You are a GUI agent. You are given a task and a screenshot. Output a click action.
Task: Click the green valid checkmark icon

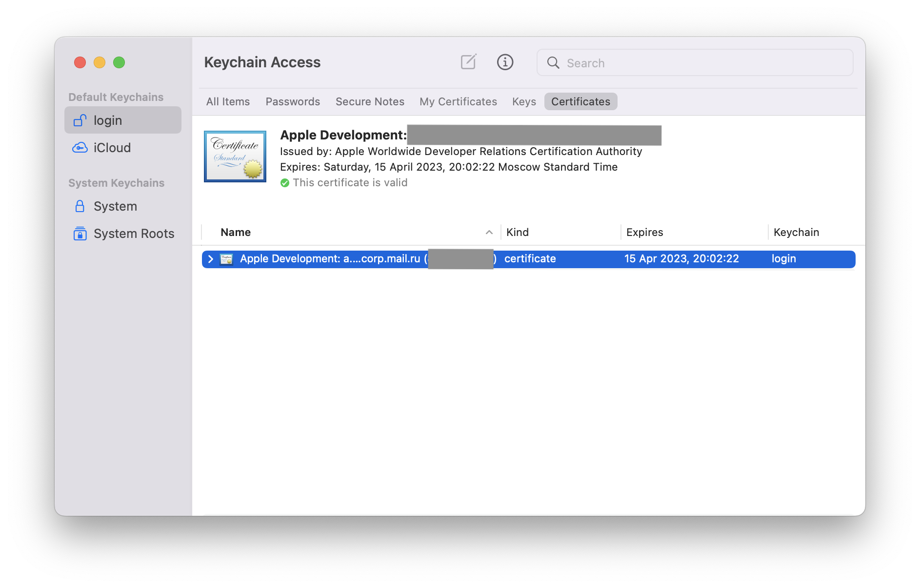click(285, 183)
